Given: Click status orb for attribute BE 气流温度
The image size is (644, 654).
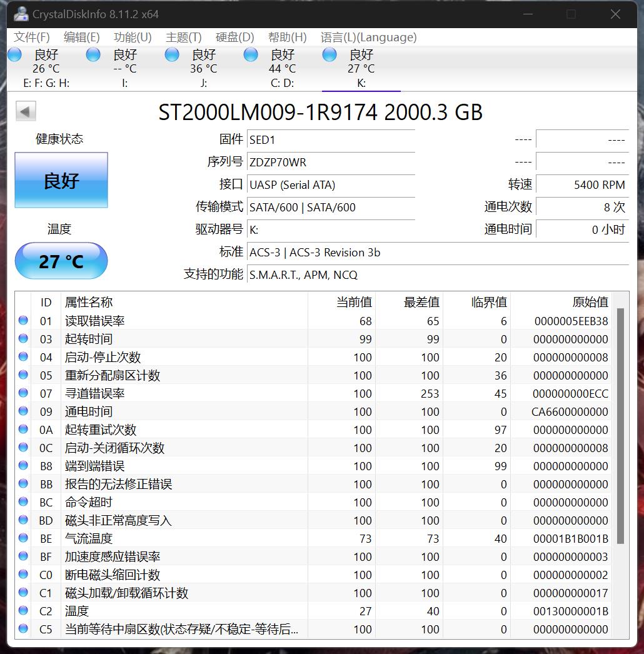Looking at the screenshot, I should tap(23, 538).
